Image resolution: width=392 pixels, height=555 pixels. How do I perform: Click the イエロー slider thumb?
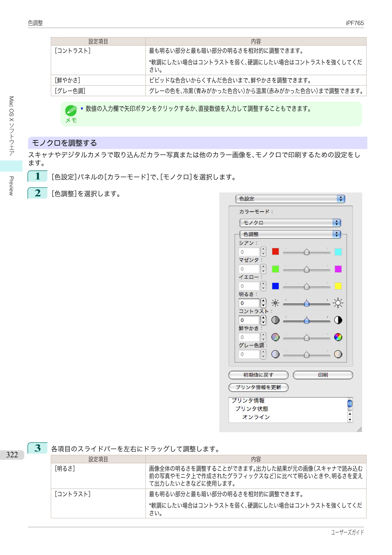coord(306,286)
